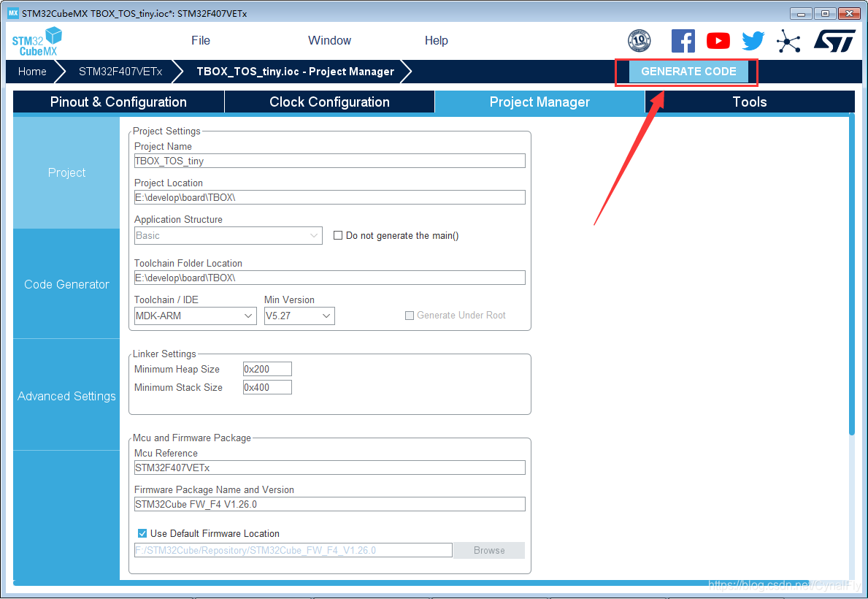Select the Code Generator side panel
Image resolution: width=868 pixels, height=599 pixels.
66,284
